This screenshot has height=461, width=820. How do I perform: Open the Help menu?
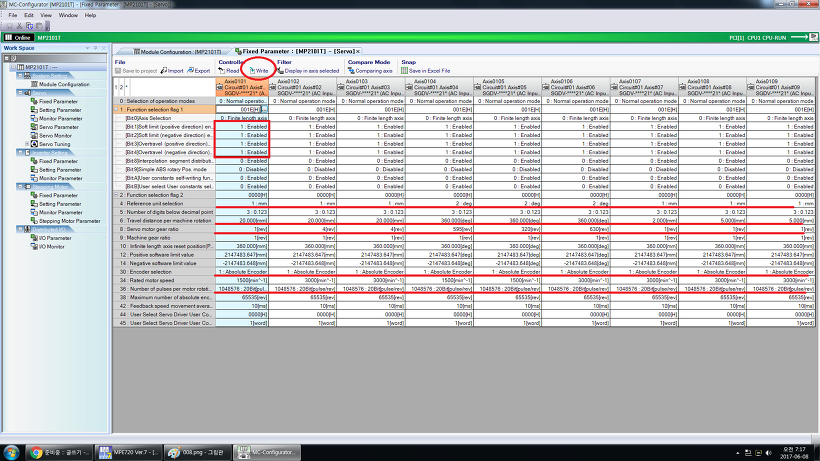pyautogui.click(x=90, y=15)
